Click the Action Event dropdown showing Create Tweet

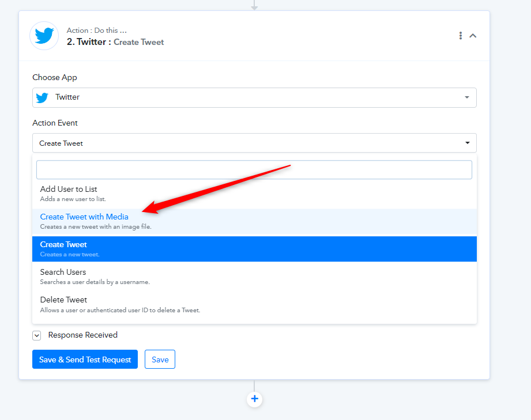254,143
